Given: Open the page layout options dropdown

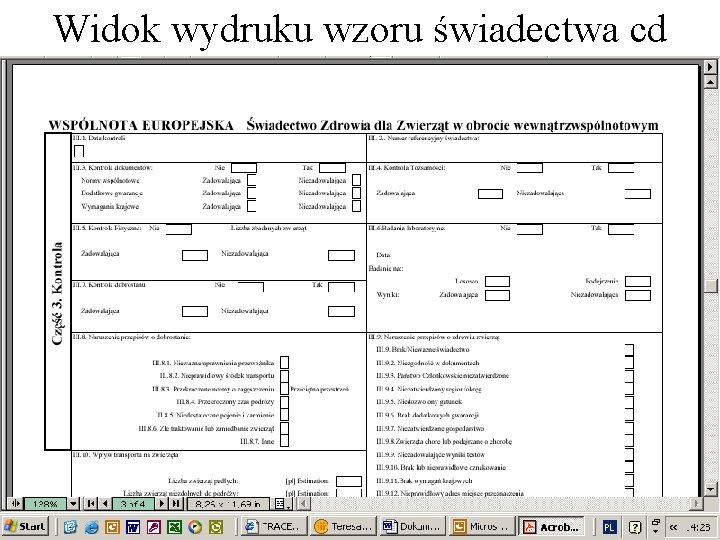Looking at the screenshot, I should [x=282, y=504].
